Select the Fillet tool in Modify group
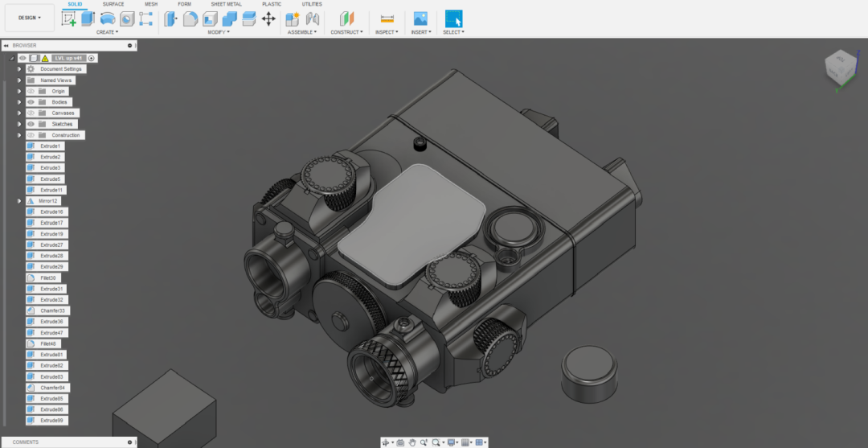This screenshot has width=868, height=448. coord(190,18)
